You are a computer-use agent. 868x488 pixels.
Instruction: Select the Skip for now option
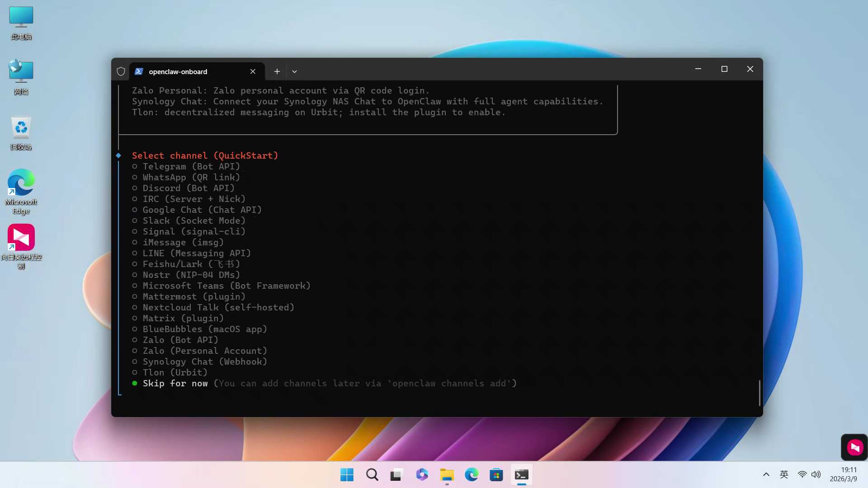[x=175, y=383]
